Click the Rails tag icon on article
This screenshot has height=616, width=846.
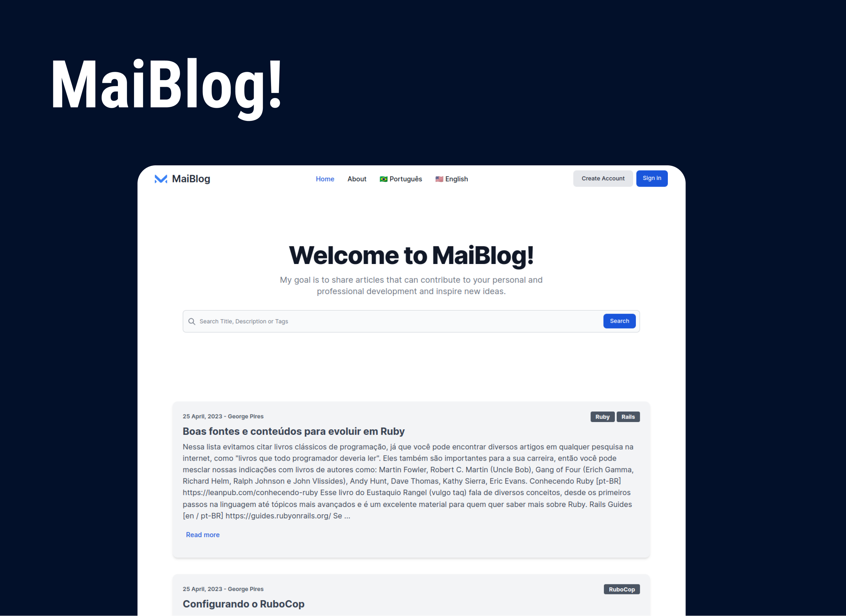[627, 416]
